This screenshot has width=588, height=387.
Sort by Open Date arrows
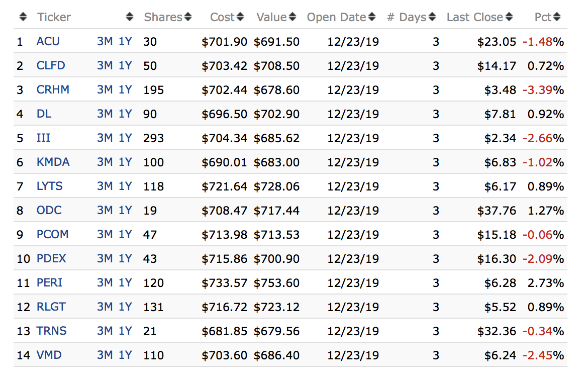(x=372, y=17)
